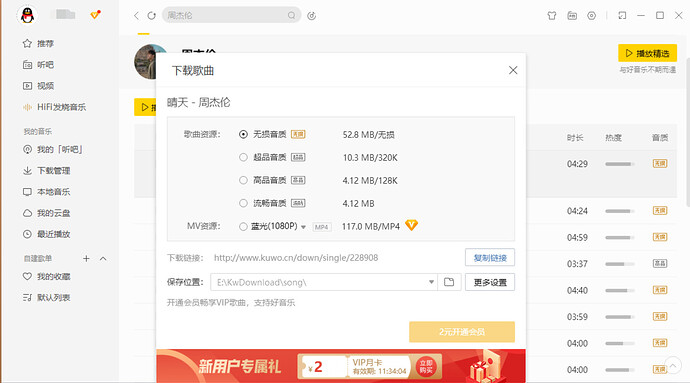
Task: Go back with the left arrow
Action: click(136, 15)
